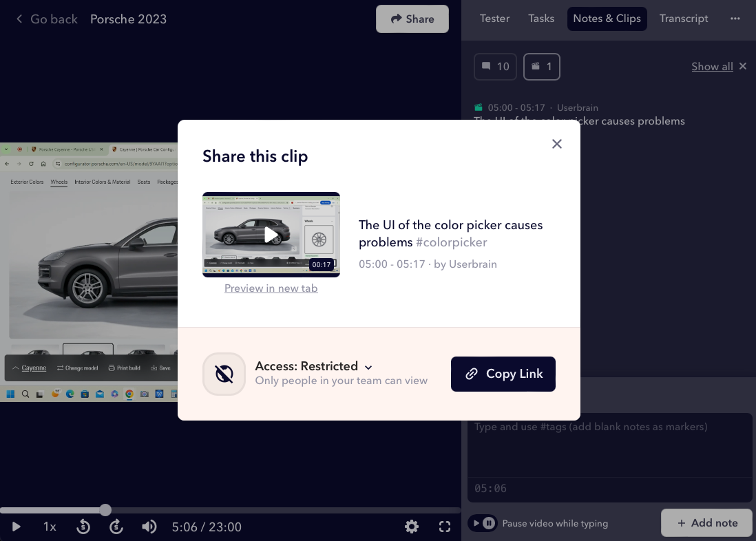
Task: Click Wheels tab in the video
Action: 59,182
